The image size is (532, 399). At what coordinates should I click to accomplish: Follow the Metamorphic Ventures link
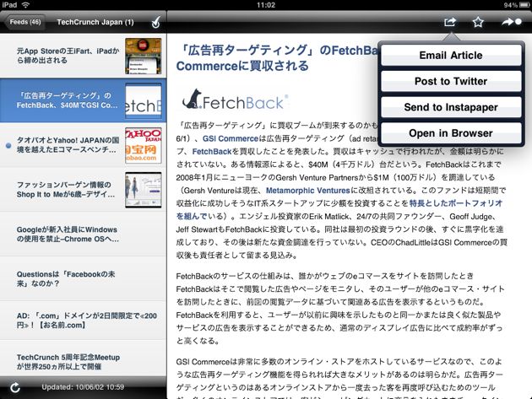tap(307, 191)
